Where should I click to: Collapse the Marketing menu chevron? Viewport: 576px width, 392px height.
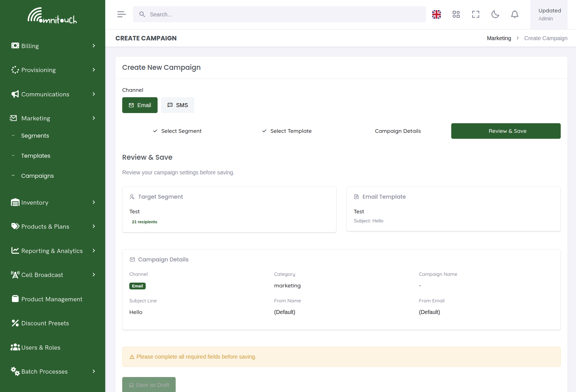tap(94, 118)
